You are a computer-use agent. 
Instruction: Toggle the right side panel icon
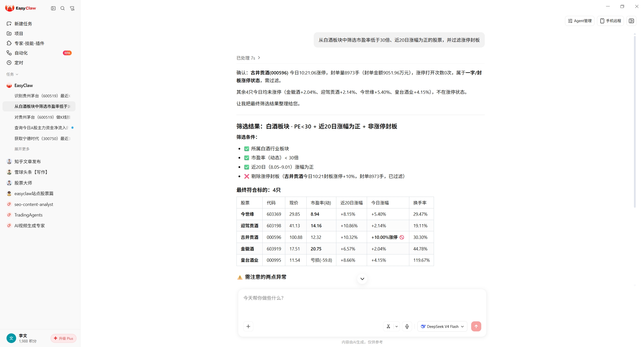point(631,21)
